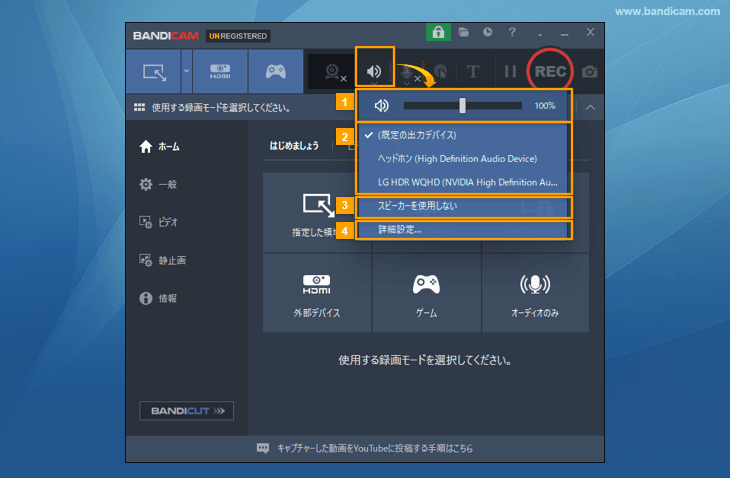The width and height of the screenshot is (730, 478).
Task: Start recording with the REC button
Action: coord(550,71)
